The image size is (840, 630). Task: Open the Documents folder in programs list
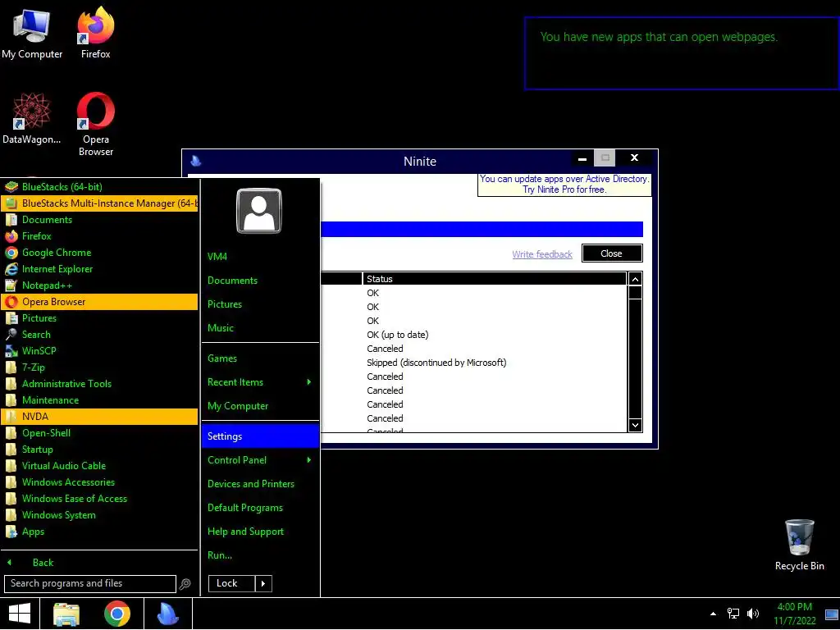coord(99,220)
